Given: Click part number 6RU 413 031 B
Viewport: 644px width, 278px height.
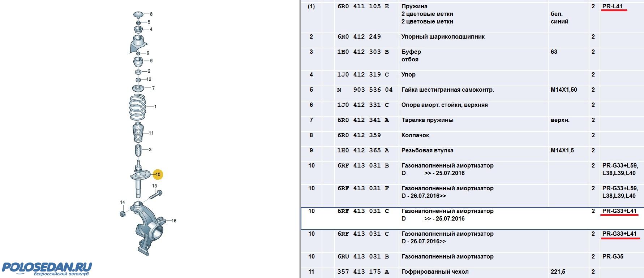Looking at the screenshot, I should pyautogui.click(x=363, y=257).
